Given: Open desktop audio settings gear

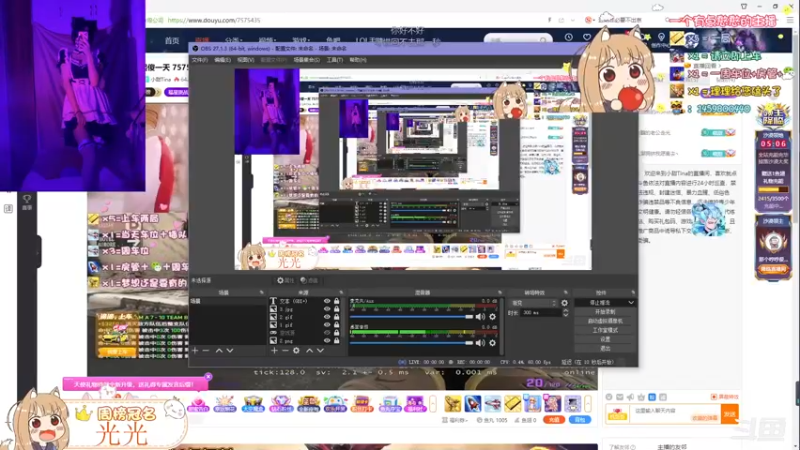Looking at the screenshot, I should click(x=492, y=343).
